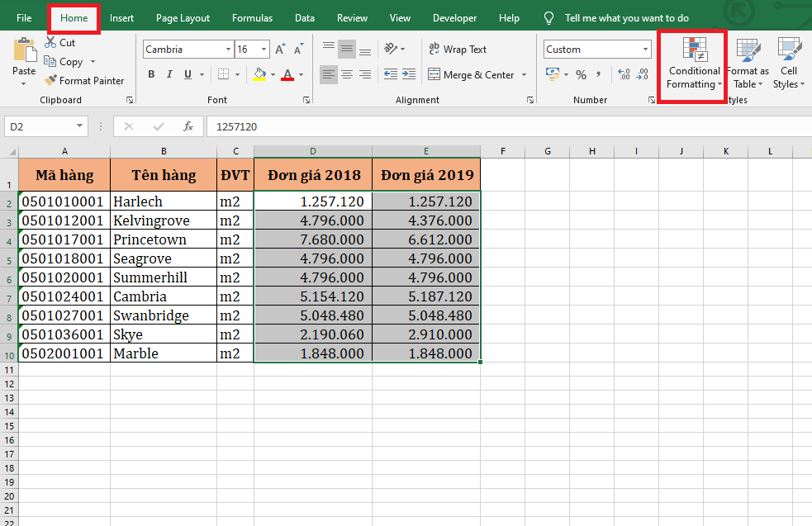This screenshot has height=526, width=812.
Task: Apply the yellow fill color
Action: [259, 75]
